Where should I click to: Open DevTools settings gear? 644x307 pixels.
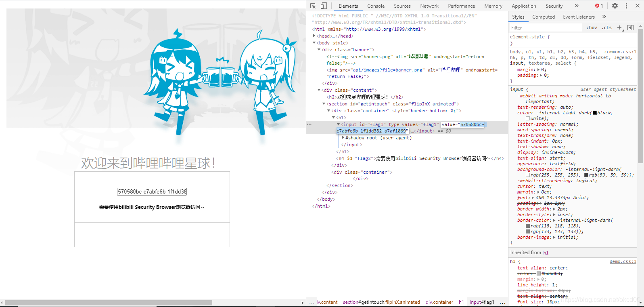tap(615, 6)
